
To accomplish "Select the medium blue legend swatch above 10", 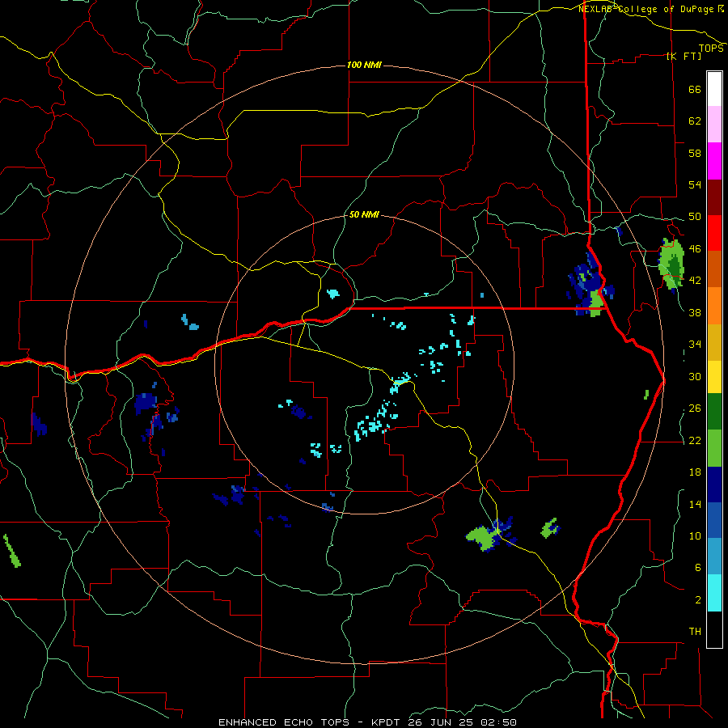I will tap(714, 520).
